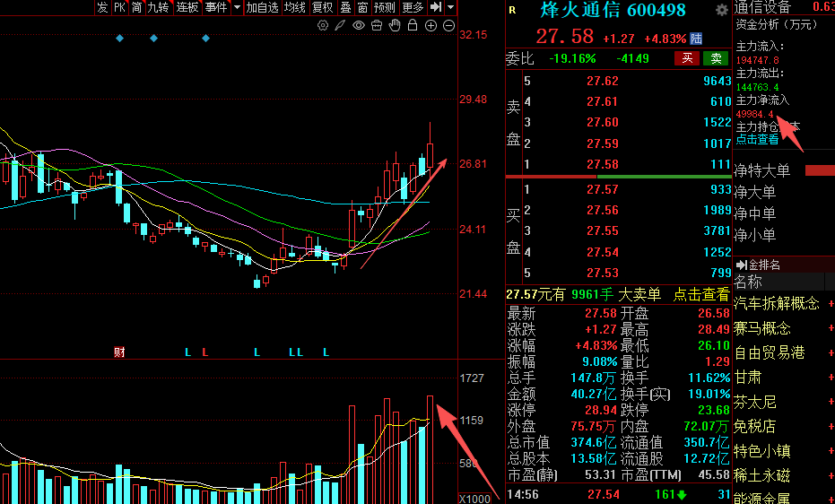Viewport: 835px width, 504px height.
Task: Open the toolbox icon in chart toolbar
Action: pyautogui.click(x=377, y=25)
